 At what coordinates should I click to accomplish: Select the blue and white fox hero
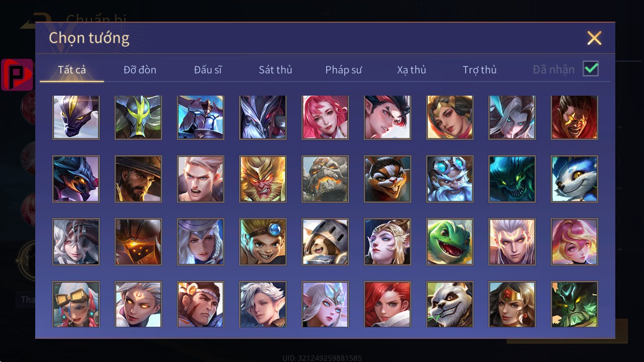click(575, 179)
